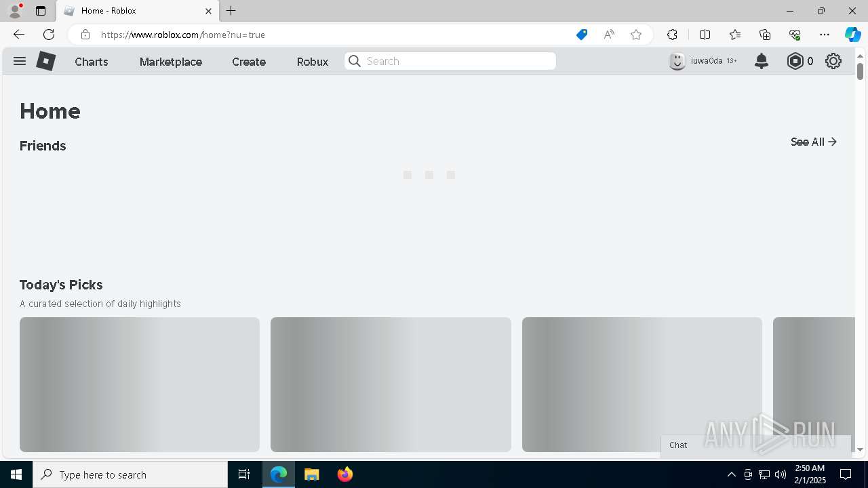Open the Charts page
Viewport: 868px width, 488px height.
[92, 62]
